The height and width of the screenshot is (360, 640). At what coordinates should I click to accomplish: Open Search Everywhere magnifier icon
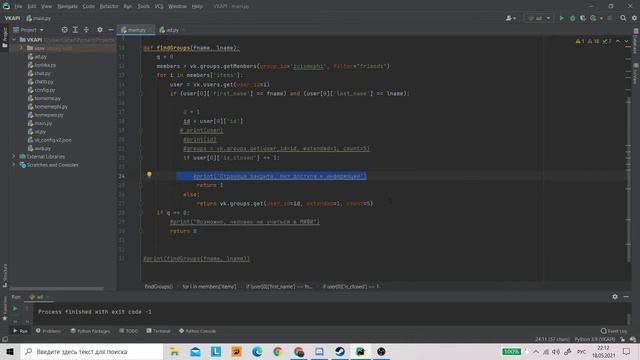point(623,18)
